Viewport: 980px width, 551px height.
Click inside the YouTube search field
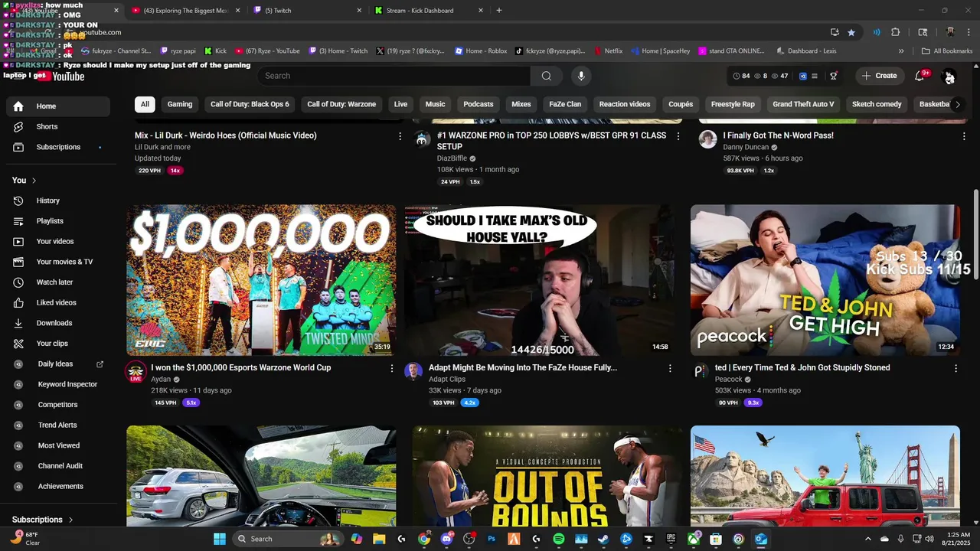pos(394,76)
